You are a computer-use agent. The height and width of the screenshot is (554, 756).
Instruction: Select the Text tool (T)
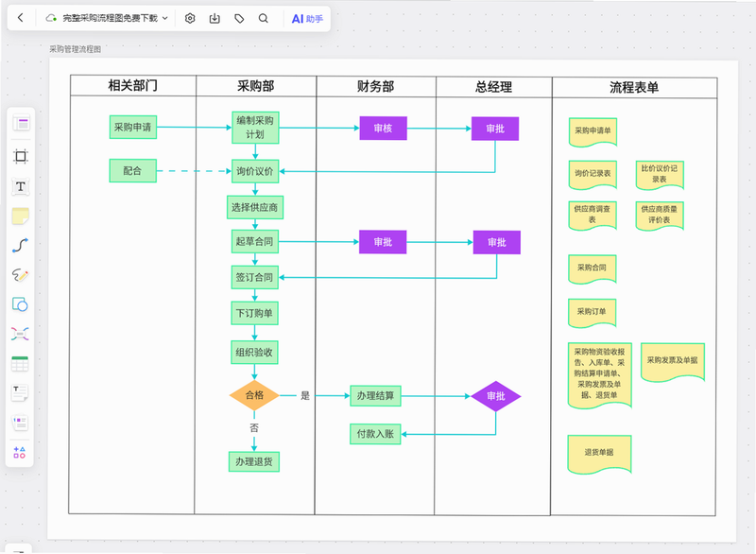pos(20,186)
